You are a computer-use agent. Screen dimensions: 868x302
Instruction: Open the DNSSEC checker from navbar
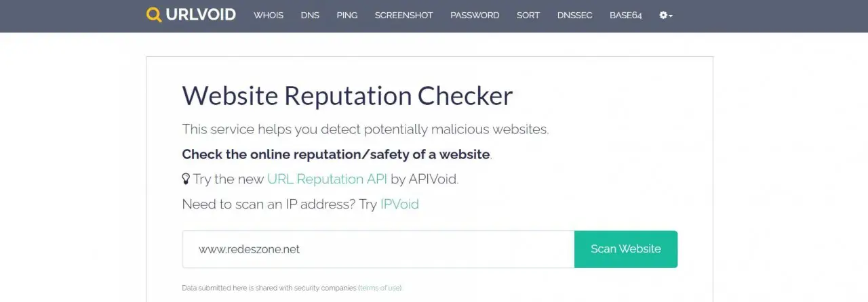pos(574,15)
